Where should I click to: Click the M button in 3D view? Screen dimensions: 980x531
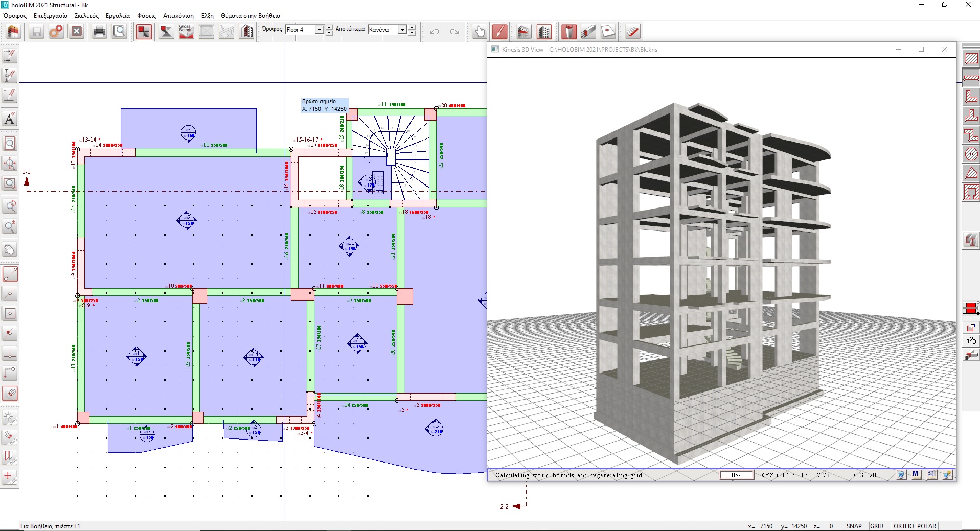pyautogui.click(x=915, y=474)
